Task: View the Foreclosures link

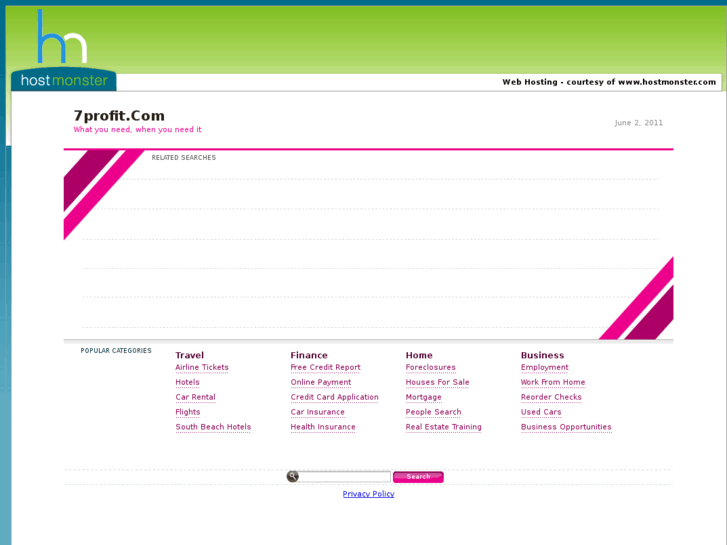Action: 430,367
